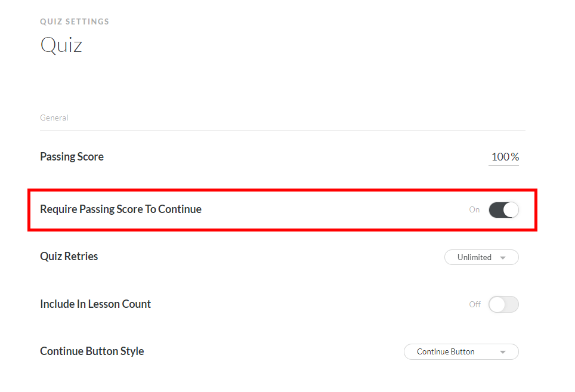Viewport: 575px width, 392px height.
Task: Click the caret arrow beside Continue Button
Action: 503,353
